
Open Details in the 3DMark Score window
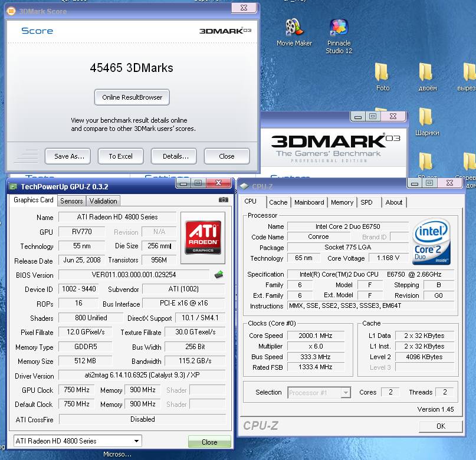click(174, 156)
